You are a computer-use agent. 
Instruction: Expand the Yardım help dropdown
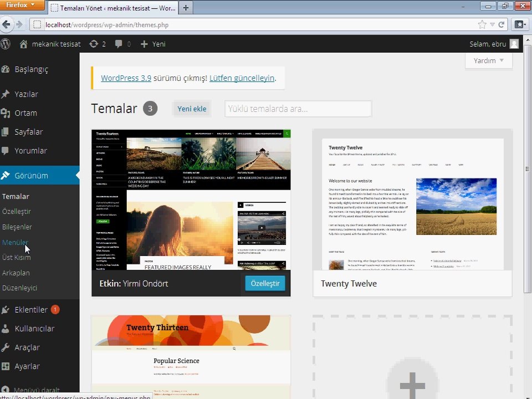[x=489, y=61]
